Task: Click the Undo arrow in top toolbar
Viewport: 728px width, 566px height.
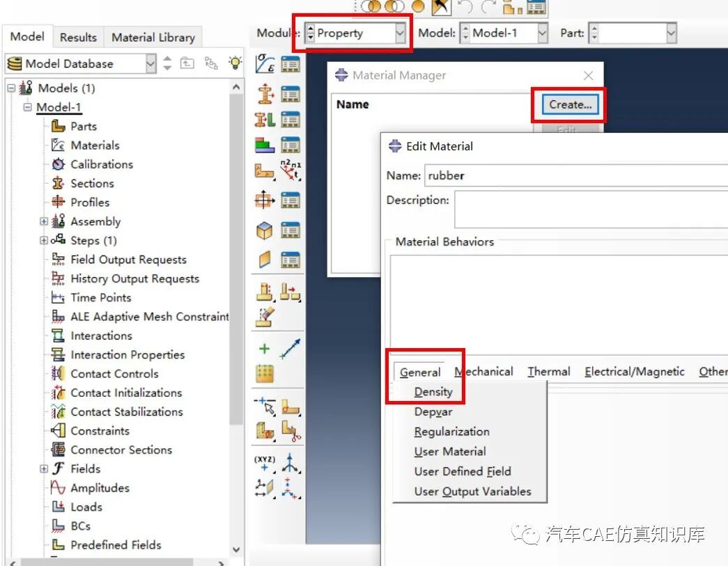Action: (x=465, y=6)
